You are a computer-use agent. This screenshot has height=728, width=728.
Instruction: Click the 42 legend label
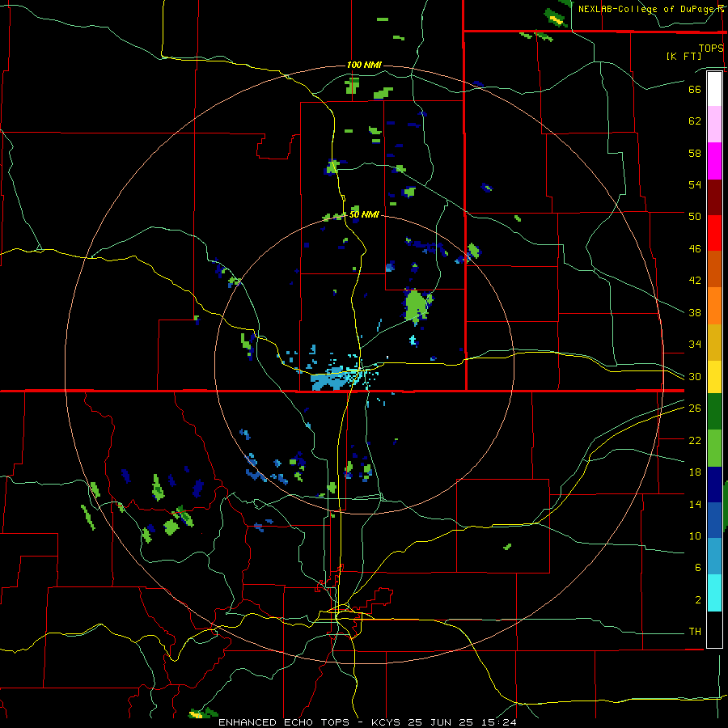tap(695, 281)
